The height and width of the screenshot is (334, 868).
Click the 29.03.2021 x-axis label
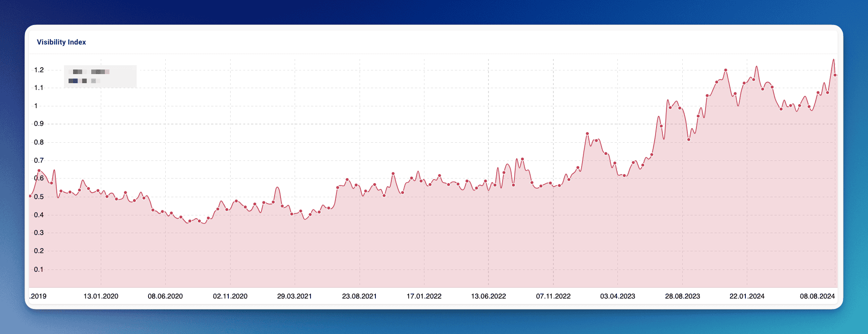[295, 296]
